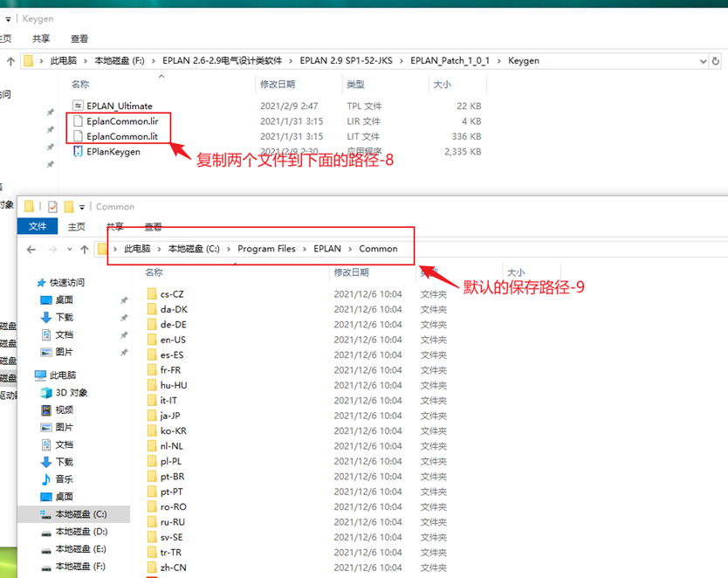Viewport: 728px width, 578px height.
Task: Select the hu-HU folder name
Action: tap(174, 385)
